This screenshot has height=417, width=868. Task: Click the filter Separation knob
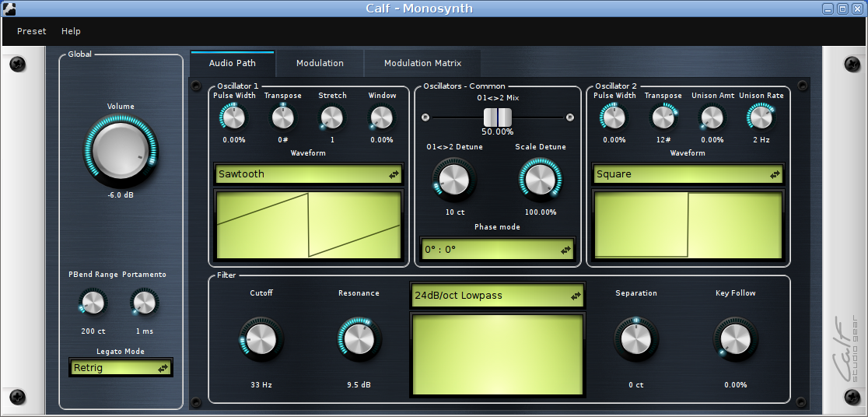coord(636,339)
